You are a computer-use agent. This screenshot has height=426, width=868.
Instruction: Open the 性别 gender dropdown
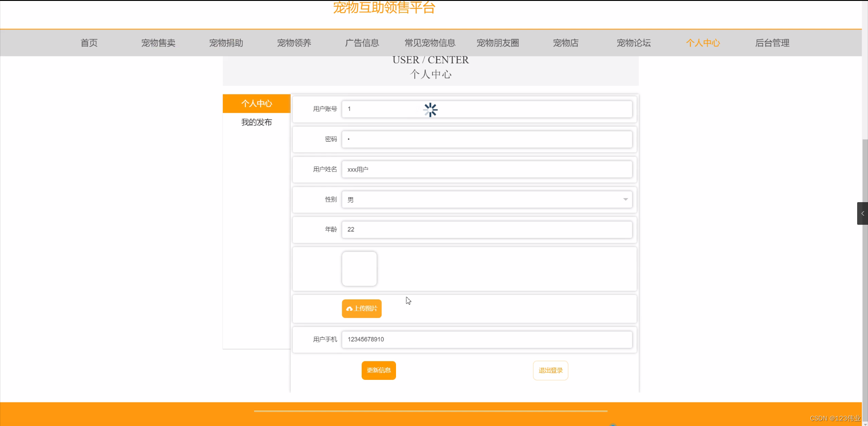[487, 199]
